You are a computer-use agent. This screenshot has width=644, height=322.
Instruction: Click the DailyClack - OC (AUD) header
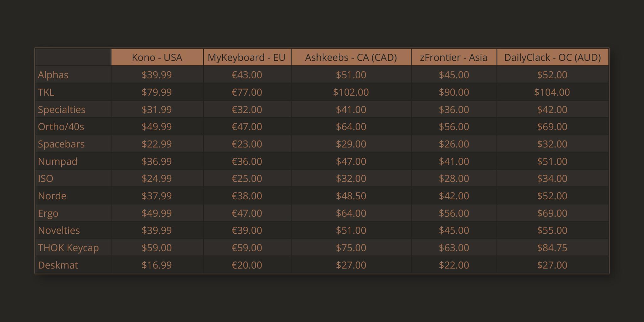click(x=552, y=58)
